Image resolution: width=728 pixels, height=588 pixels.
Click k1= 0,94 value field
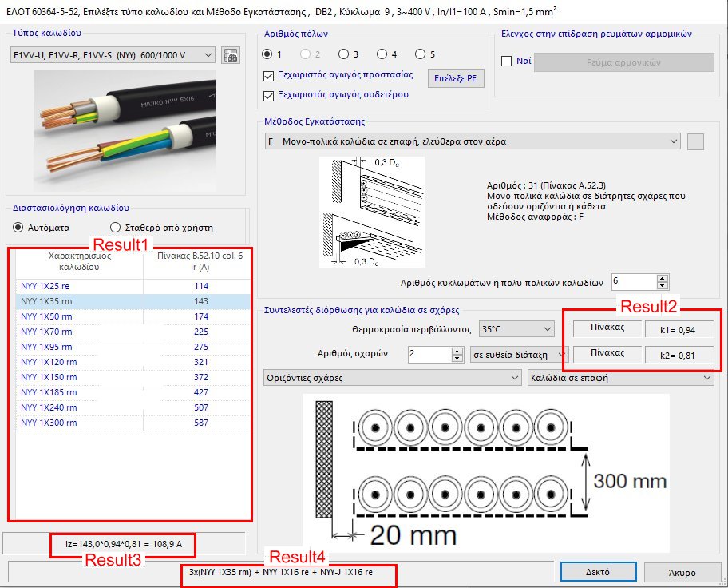click(x=679, y=330)
